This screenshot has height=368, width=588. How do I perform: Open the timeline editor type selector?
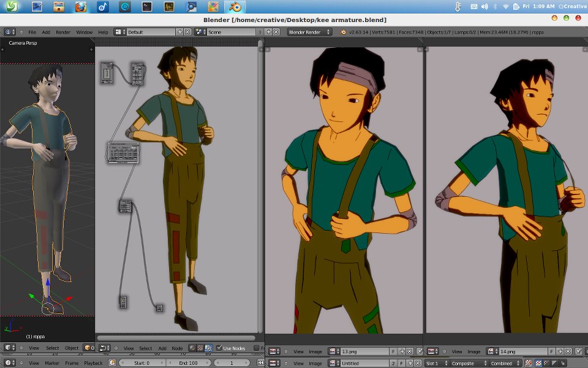pyautogui.click(x=10, y=362)
